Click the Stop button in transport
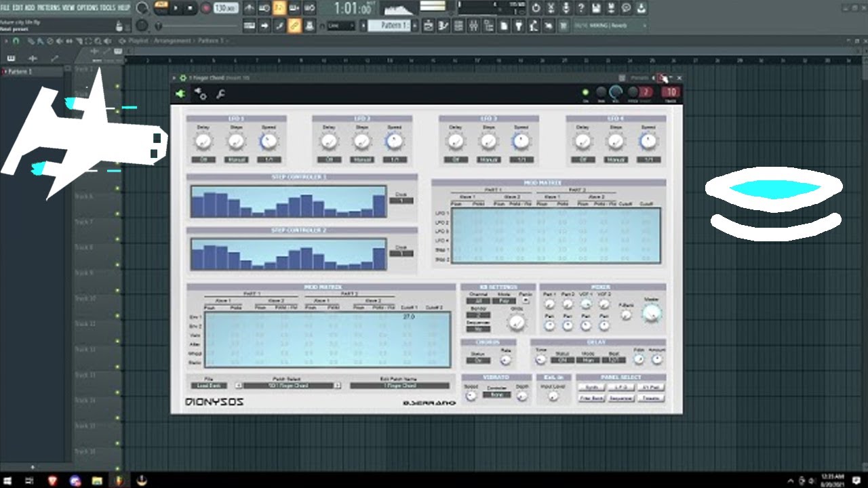Image resolution: width=868 pixels, height=488 pixels. pyautogui.click(x=191, y=9)
